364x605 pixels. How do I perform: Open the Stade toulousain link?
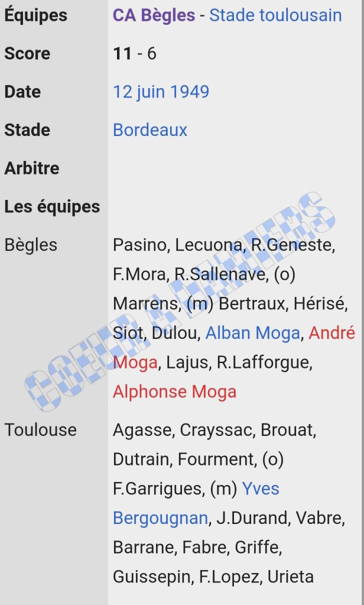(275, 15)
